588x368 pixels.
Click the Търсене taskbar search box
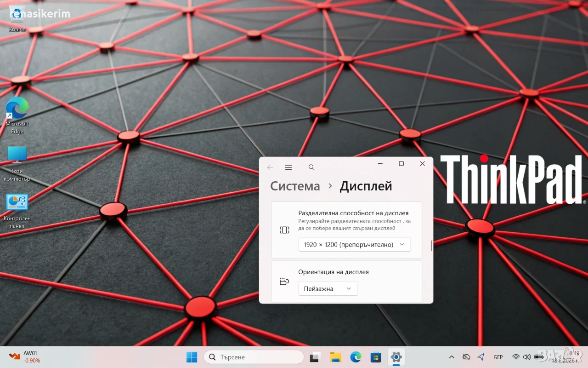point(254,357)
